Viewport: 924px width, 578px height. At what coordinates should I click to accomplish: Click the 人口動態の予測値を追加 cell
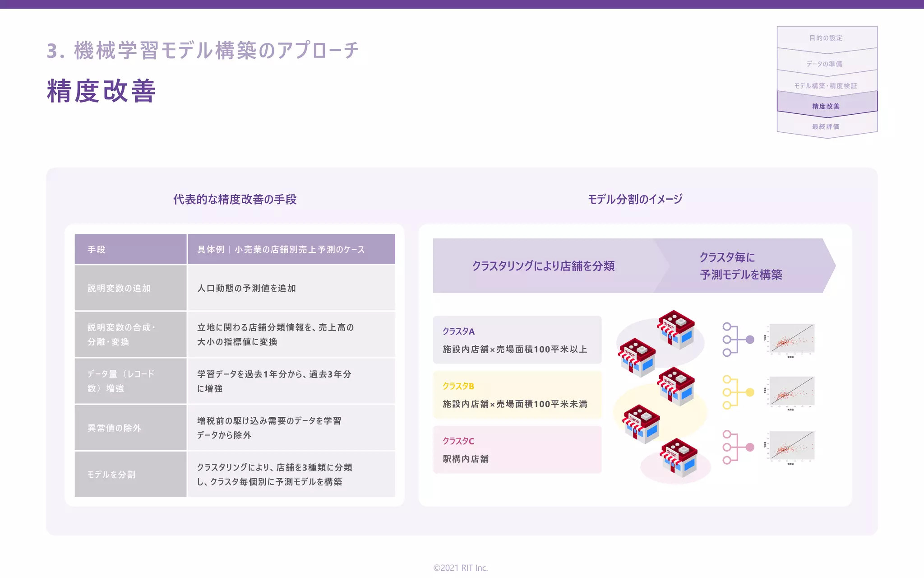291,288
